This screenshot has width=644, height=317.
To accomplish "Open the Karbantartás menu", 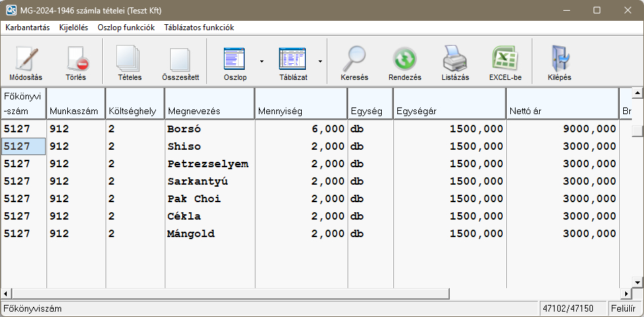I will (x=28, y=28).
